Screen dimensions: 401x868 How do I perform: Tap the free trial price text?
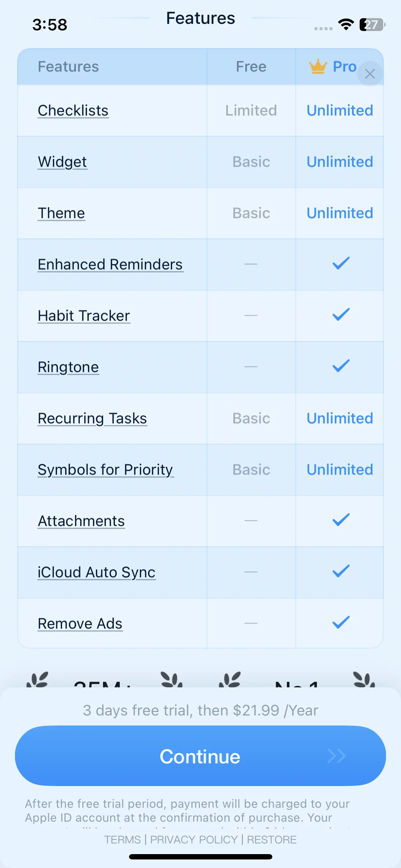pos(200,711)
